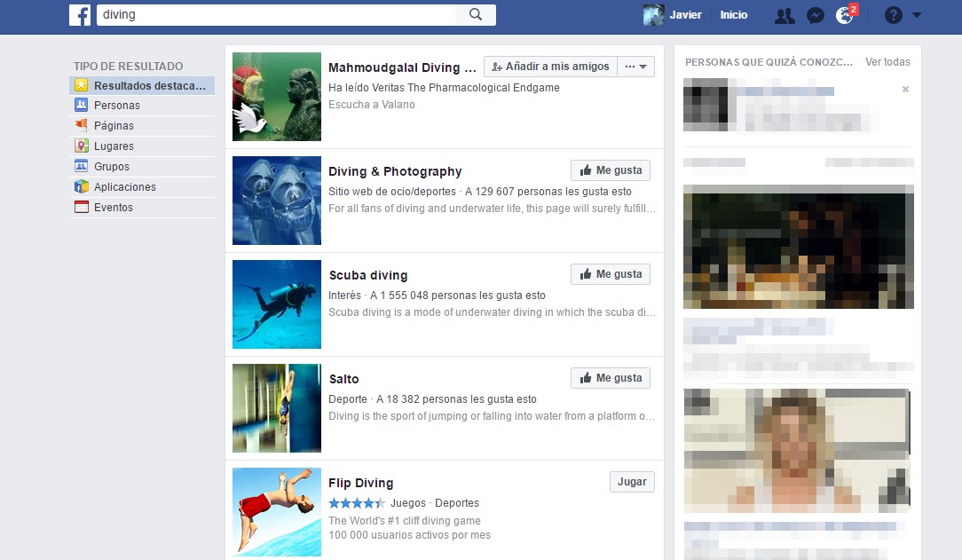This screenshot has width=962, height=560.
Task: Click 'A 18 382 personas les gusta esto'
Action: [x=456, y=399]
